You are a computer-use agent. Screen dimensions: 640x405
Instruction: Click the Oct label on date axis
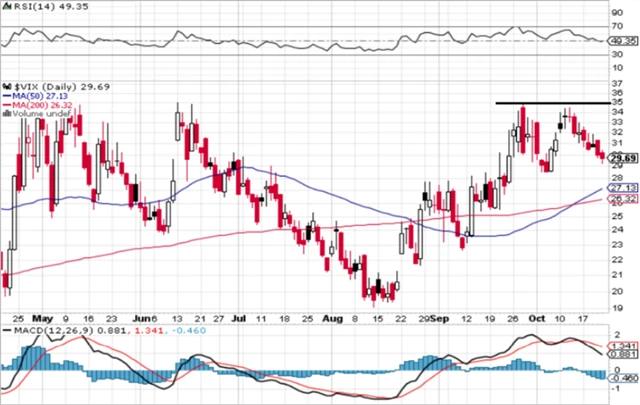tap(537, 318)
